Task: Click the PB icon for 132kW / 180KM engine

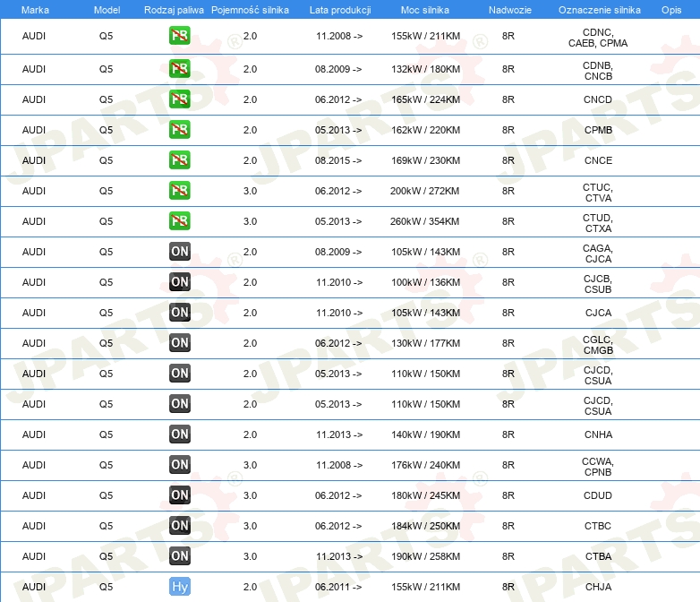Action: click(179, 69)
